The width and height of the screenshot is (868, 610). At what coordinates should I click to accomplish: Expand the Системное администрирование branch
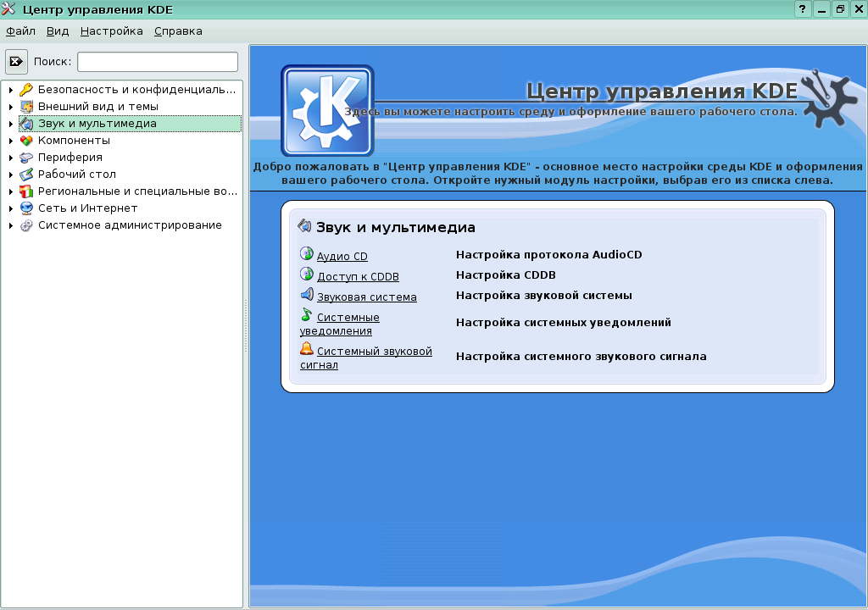8,225
